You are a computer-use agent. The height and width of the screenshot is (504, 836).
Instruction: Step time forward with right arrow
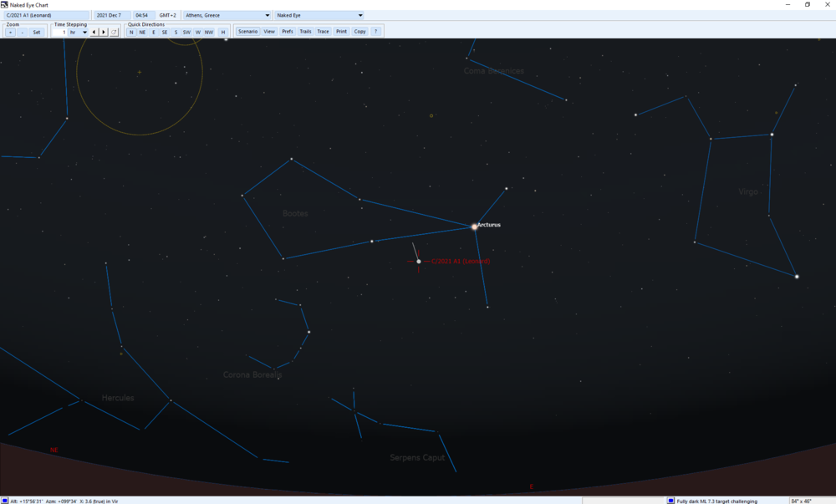click(104, 32)
